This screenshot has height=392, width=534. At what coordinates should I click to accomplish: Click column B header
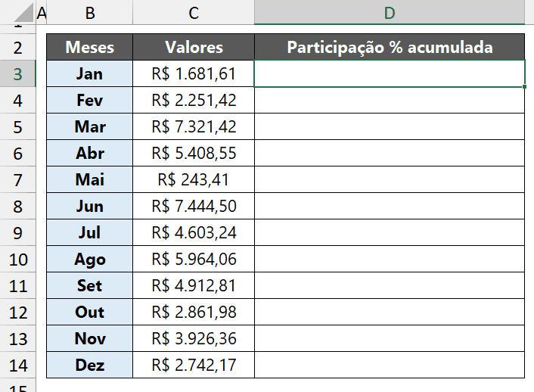90,12
